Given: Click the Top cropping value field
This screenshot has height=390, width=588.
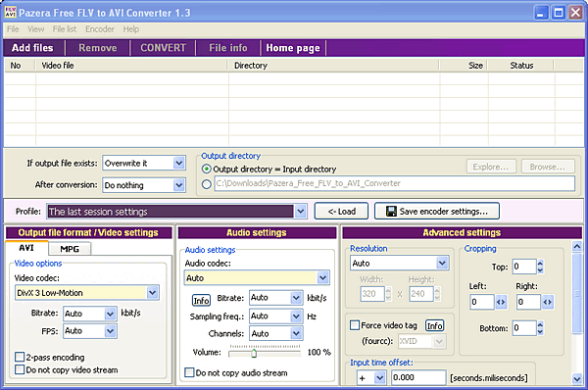Looking at the screenshot, I should coord(524,267).
